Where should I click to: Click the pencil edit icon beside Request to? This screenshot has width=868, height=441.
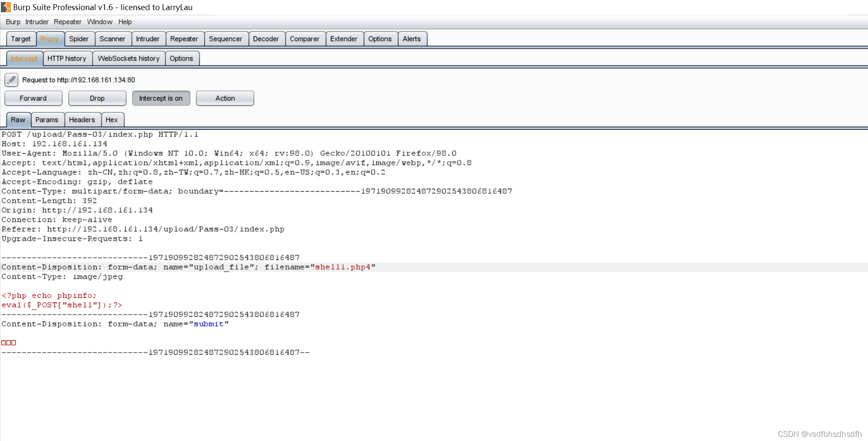click(11, 80)
